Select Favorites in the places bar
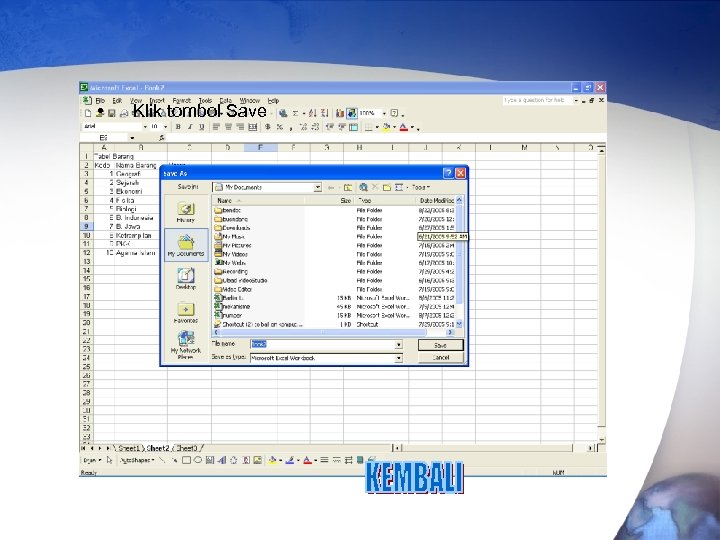The width and height of the screenshot is (720, 540). (x=186, y=312)
